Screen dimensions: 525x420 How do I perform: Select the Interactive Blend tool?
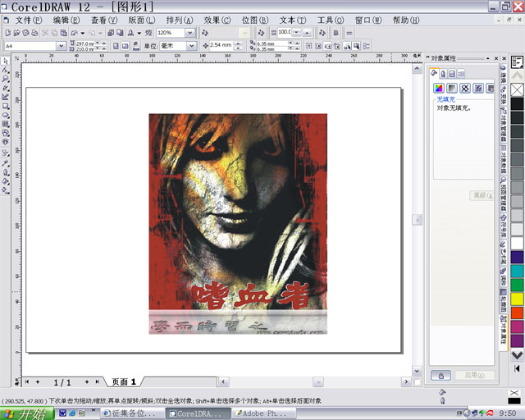[6, 153]
